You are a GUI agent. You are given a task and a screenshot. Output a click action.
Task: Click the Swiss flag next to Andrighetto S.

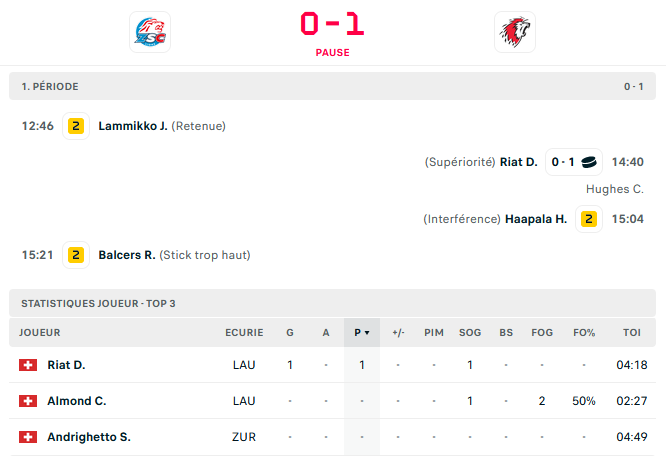28,437
